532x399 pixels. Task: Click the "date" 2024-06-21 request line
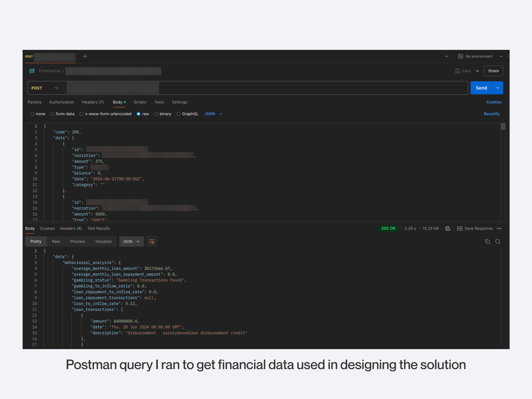tap(108, 179)
